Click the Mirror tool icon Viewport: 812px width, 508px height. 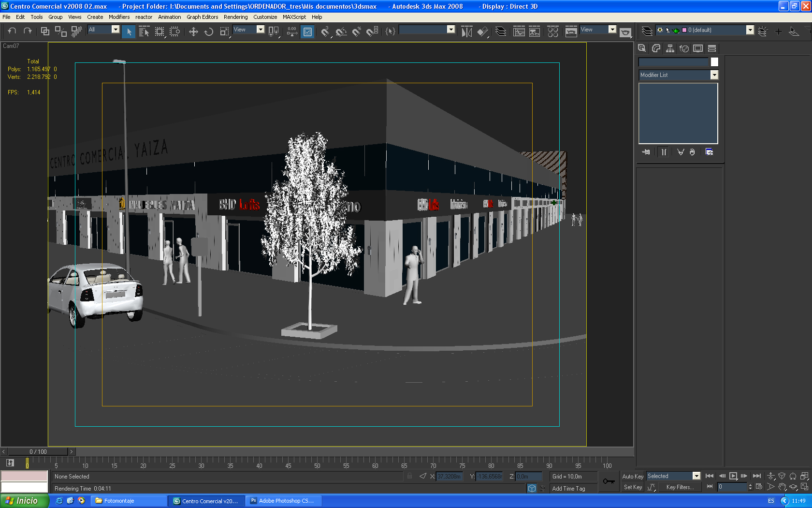pyautogui.click(x=466, y=32)
